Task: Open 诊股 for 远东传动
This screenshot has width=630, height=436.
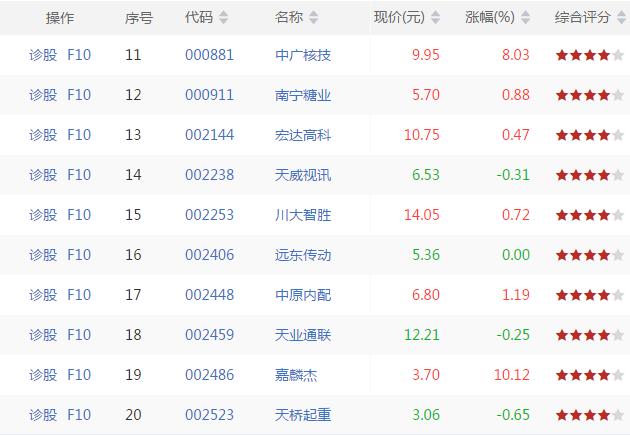Action: [43, 255]
